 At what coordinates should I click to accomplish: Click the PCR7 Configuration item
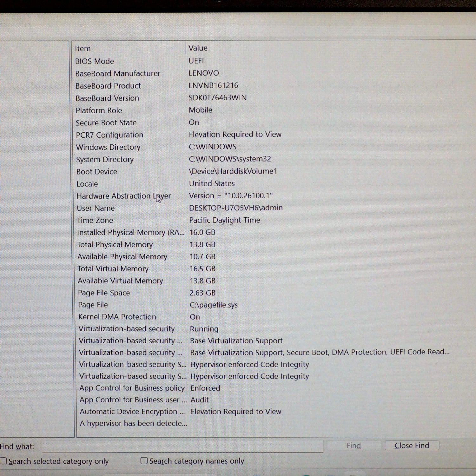click(x=109, y=135)
